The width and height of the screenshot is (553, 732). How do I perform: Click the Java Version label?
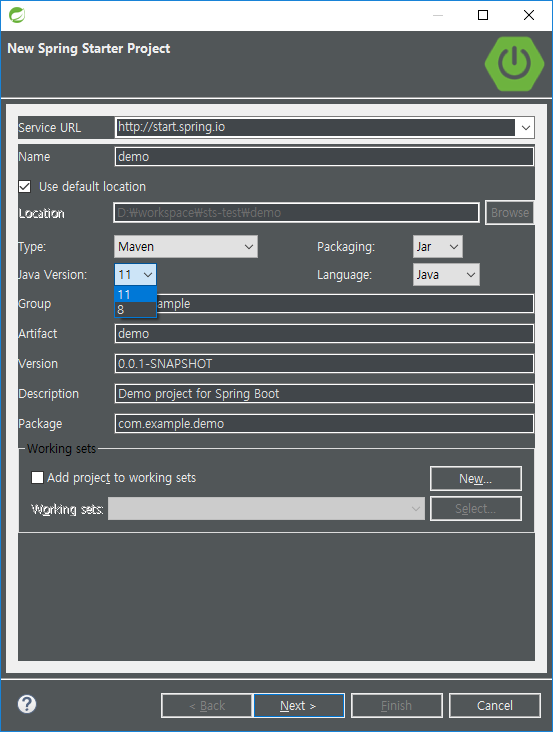coord(52,274)
